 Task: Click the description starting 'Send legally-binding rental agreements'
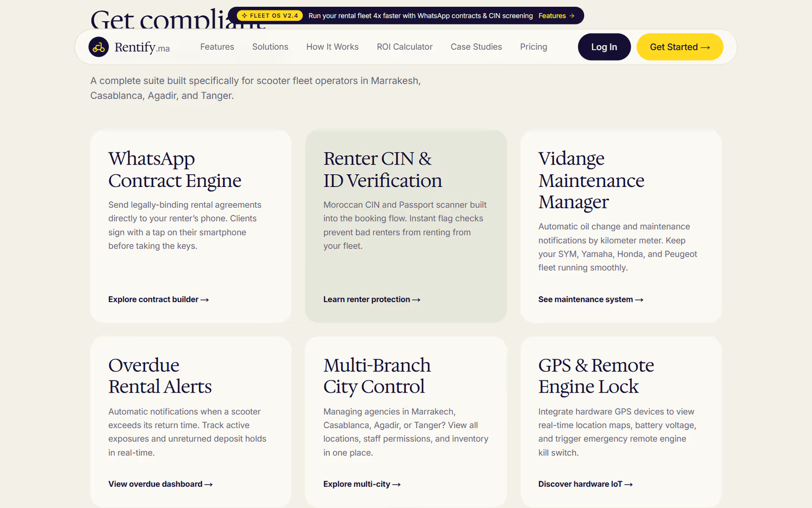pyautogui.click(x=185, y=225)
